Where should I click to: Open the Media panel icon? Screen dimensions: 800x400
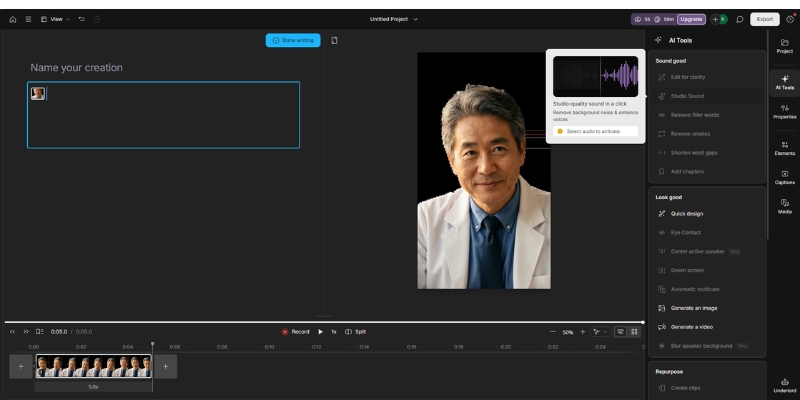(785, 205)
